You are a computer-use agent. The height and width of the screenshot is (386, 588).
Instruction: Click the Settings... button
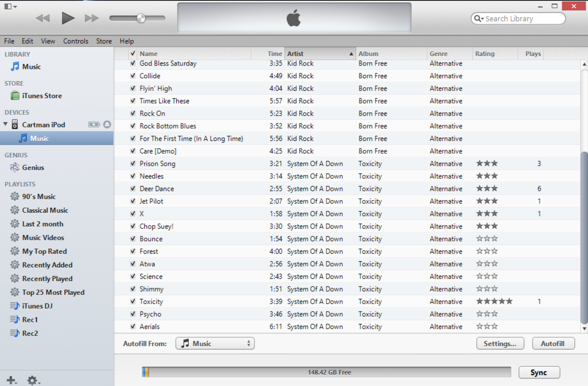coord(500,344)
